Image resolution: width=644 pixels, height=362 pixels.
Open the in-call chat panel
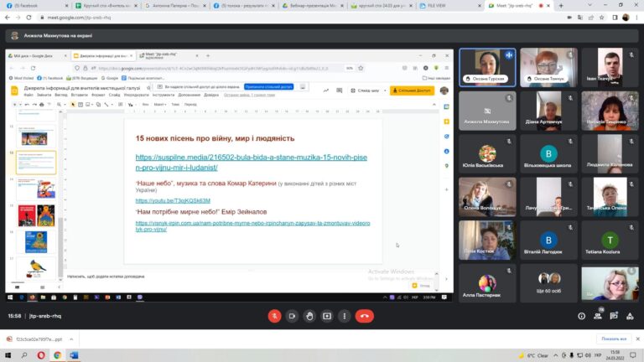click(614, 316)
